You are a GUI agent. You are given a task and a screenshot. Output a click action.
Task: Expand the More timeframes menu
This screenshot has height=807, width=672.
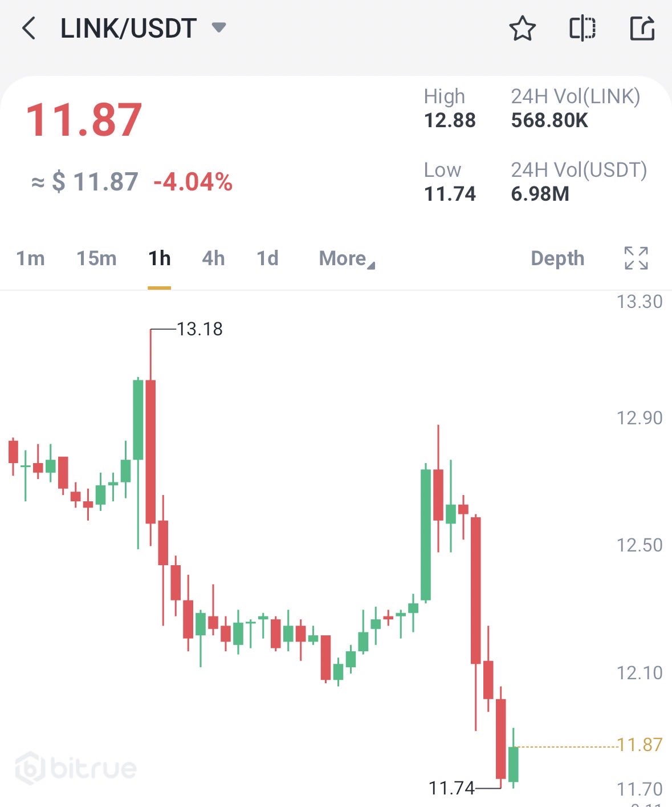point(347,259)
